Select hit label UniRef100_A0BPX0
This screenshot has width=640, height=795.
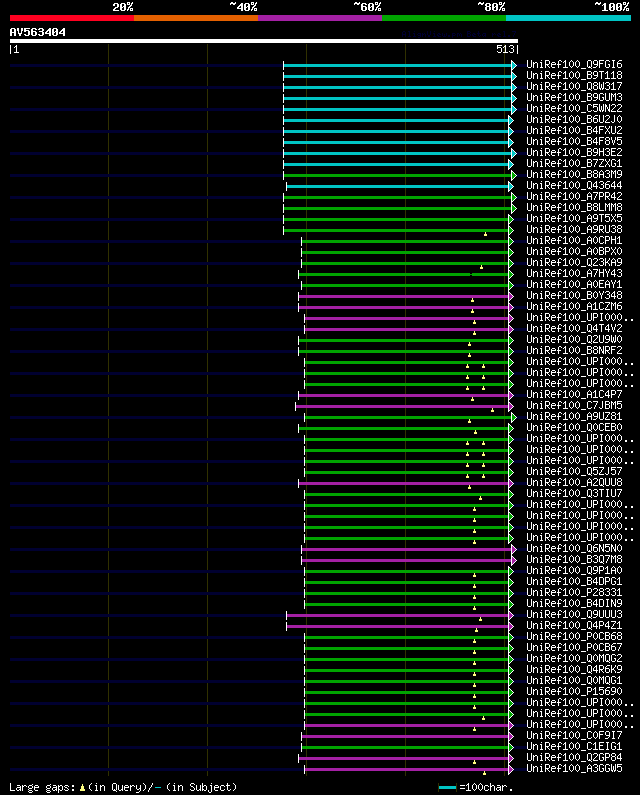point(574,251)
